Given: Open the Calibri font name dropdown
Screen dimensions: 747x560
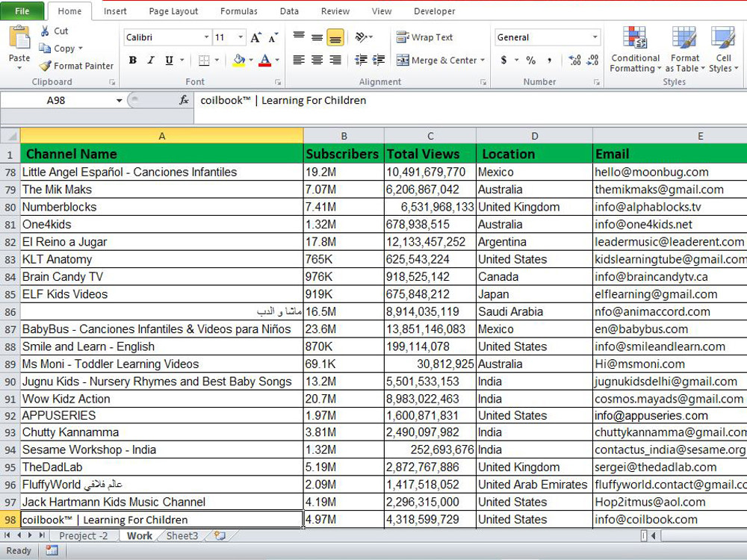Looking at the screenshot, I should tap(206, 37).
